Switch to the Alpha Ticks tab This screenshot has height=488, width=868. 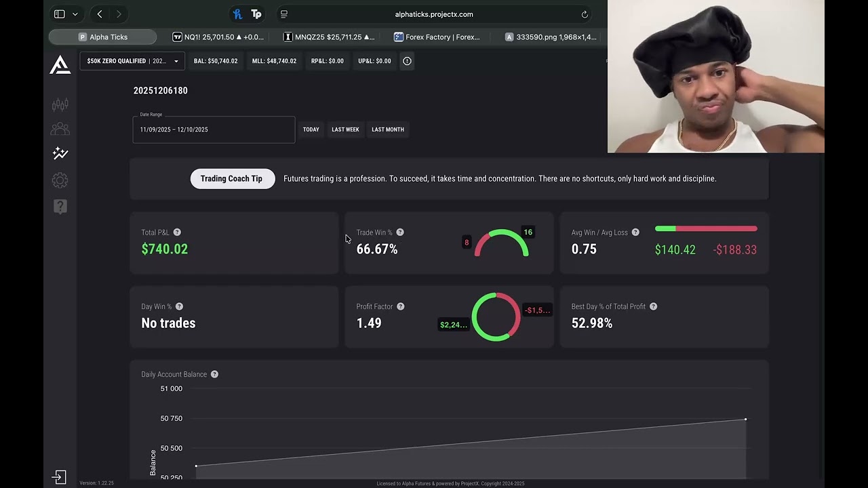[x=102, y=37]
